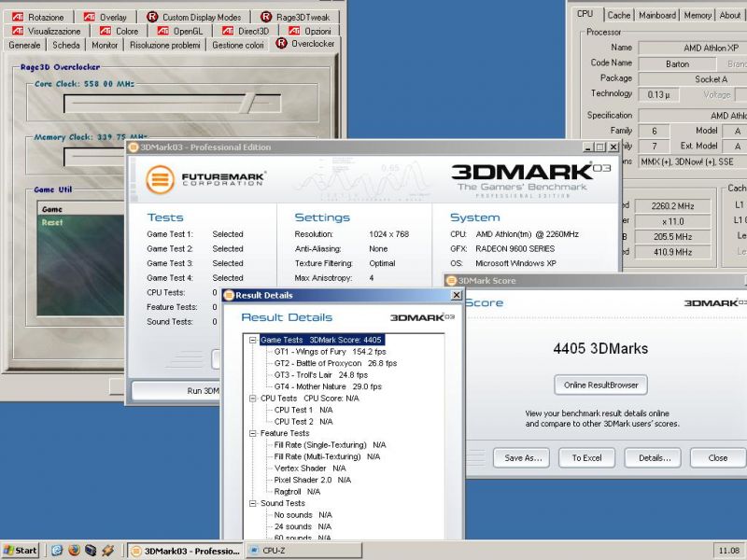747x560 pixels.
Task: Switch to the Custom Display Modes tab
Action: point(194,17)
